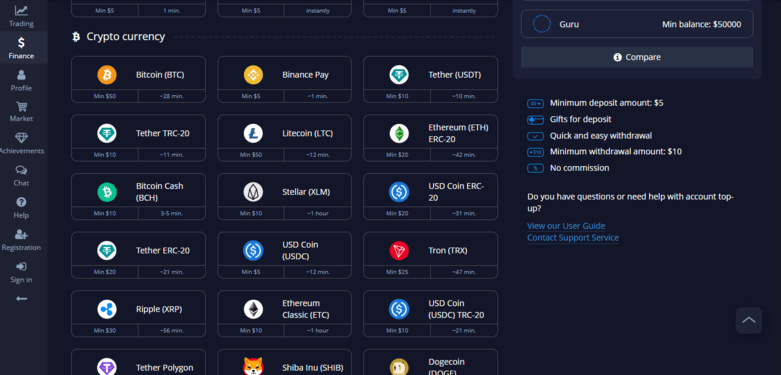
Task: Open the Chat section
Action: [x=21, y=176]
